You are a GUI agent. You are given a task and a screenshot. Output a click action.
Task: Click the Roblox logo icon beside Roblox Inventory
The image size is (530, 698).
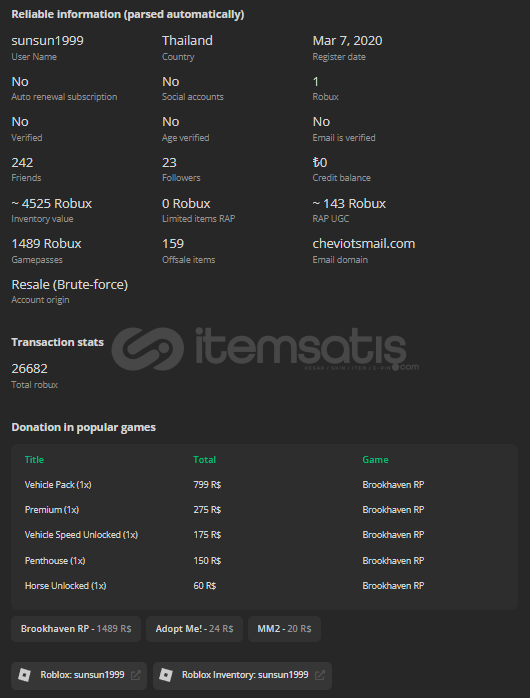166,675
